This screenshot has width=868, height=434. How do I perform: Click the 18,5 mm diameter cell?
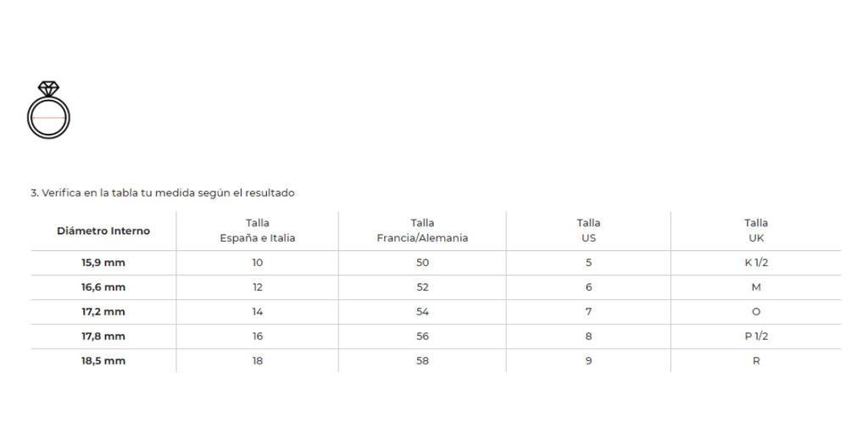click(103, 361)
